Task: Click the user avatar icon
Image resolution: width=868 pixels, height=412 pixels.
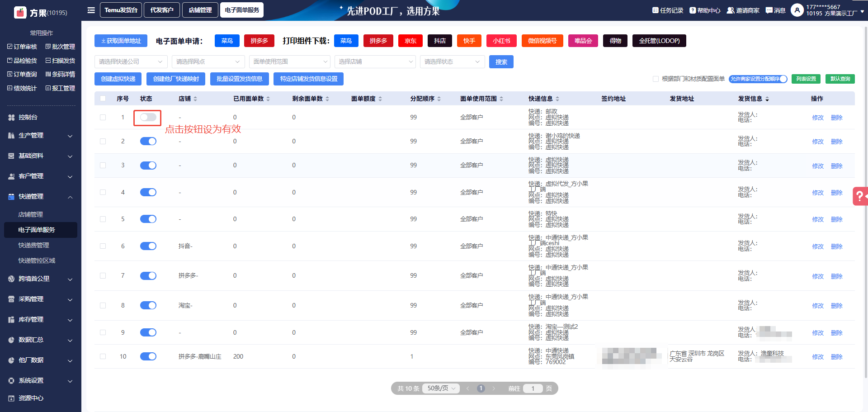Action: click(x=797, y=10)
